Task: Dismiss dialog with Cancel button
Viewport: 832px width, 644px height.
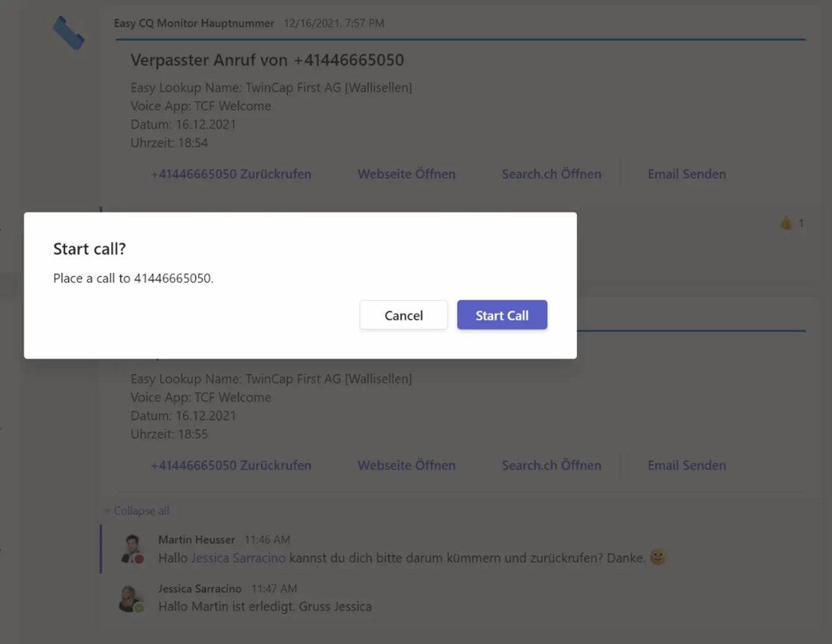Action: (x=403, y=315)
